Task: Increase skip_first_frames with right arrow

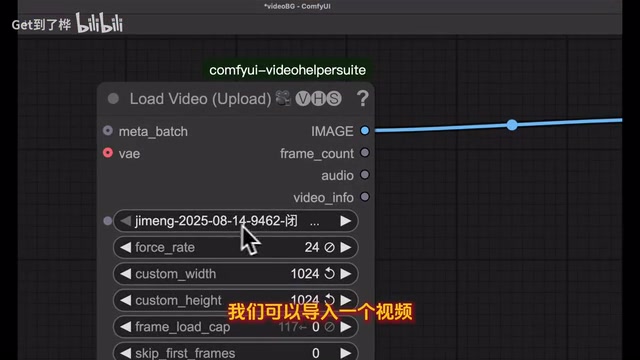Action: (x=346, y=353)
